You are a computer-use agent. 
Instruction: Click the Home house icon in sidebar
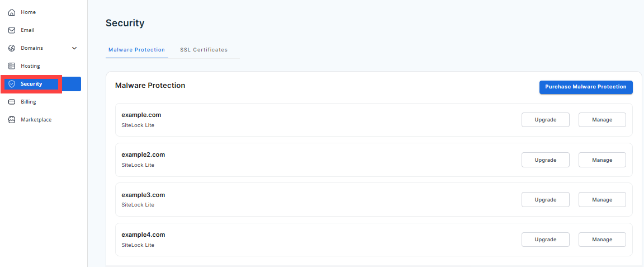[x=12, y=12]
